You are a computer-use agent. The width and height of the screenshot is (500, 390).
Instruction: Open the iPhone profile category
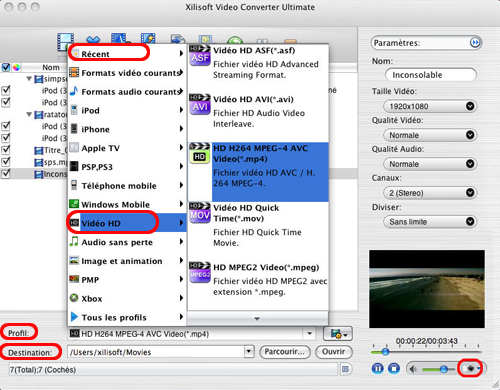(127, 129)
